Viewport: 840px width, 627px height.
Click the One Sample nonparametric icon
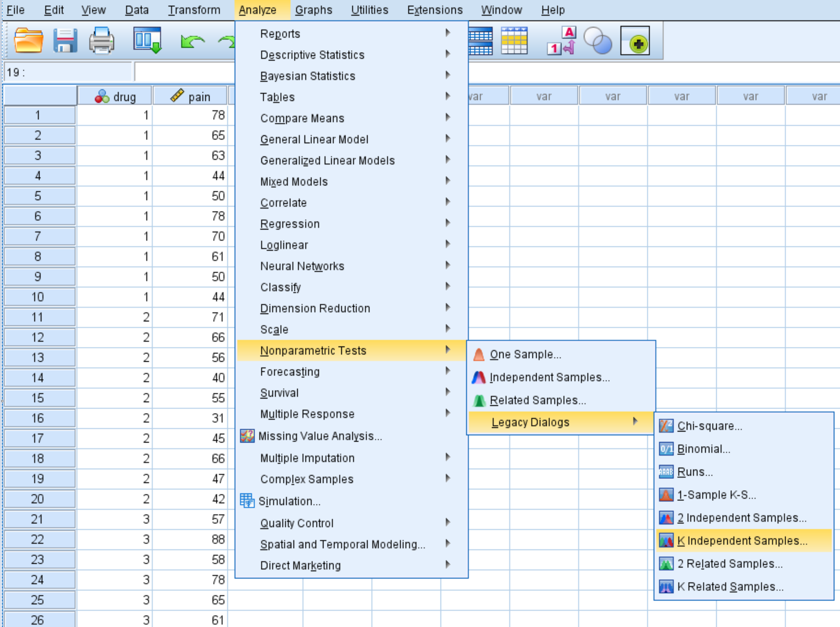point(479,354)
